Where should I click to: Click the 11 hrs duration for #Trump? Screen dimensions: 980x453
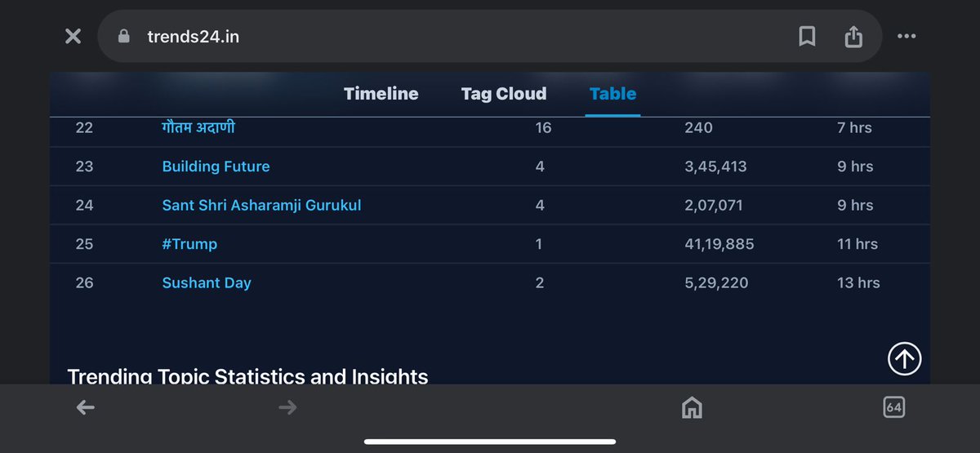(x=858, y=244)
